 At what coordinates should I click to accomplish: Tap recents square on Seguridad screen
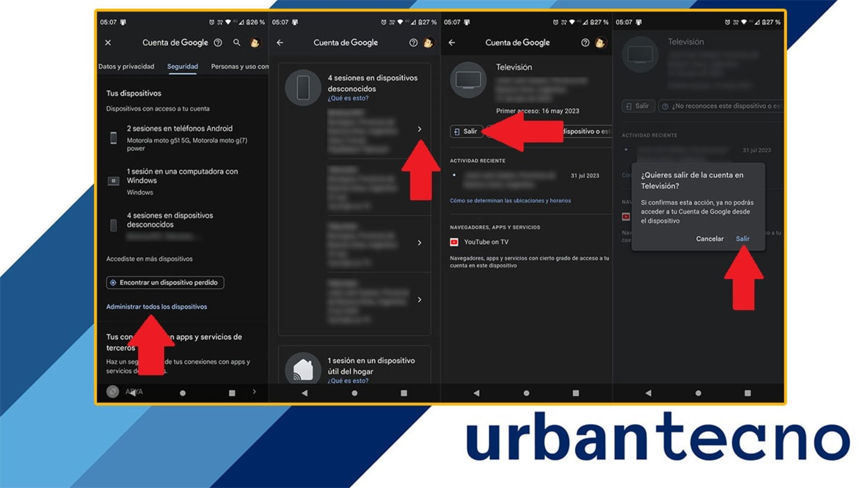coord(232,393)
